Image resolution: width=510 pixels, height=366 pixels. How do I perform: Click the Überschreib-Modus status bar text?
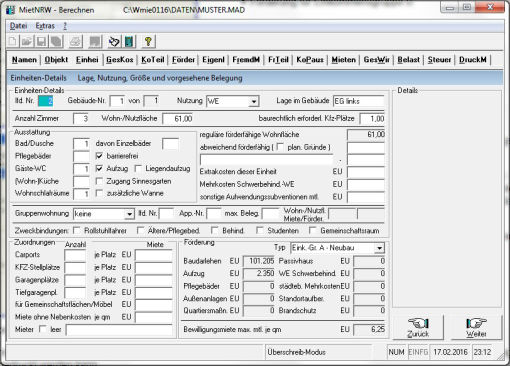[296, 352]
